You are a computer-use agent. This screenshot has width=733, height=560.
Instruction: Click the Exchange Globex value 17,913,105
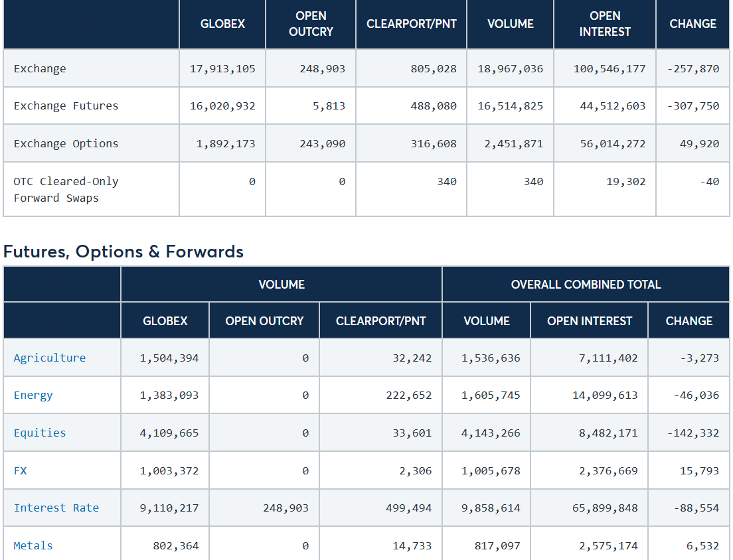pos(222,68)
